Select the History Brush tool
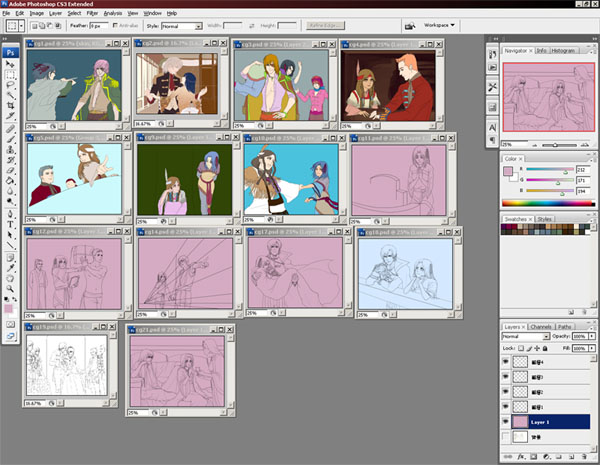The image size is (600, 465). pyautogui.click(x=10, y=160)
